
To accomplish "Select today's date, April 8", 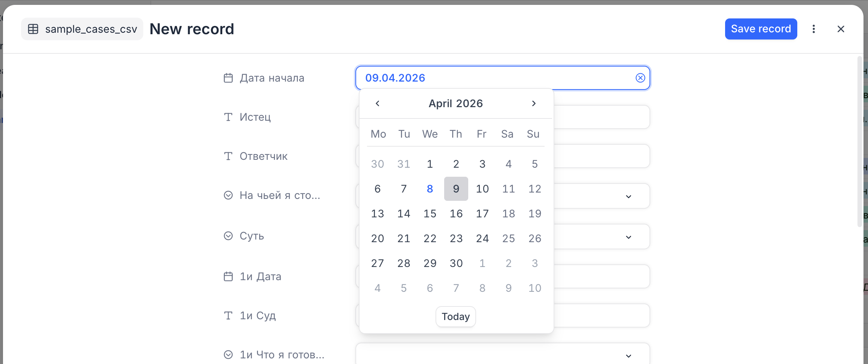I will click(x=430, y=189).
